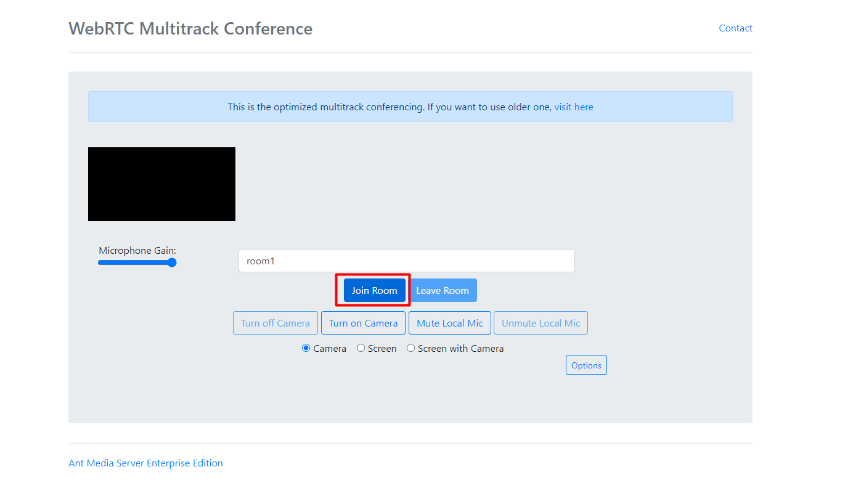Click the WebRTC Multitrack Conference heading
This screenshot has height=504, width=861.
click(190, 29)
